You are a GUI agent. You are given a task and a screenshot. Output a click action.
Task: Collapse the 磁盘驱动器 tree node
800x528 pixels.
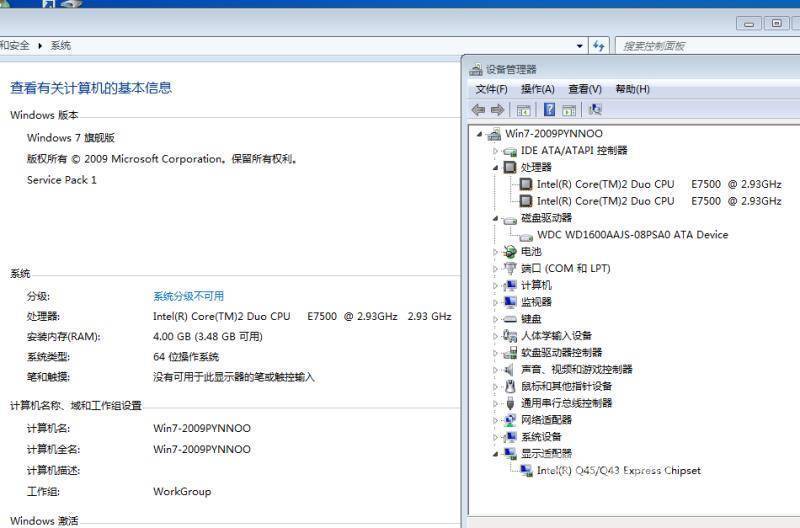pos(495,218)
